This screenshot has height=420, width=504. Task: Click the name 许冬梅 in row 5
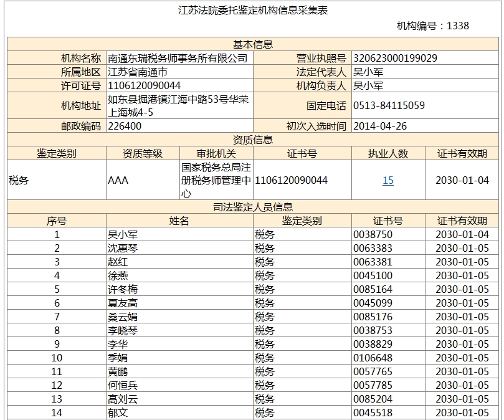[x=122, y=289]
